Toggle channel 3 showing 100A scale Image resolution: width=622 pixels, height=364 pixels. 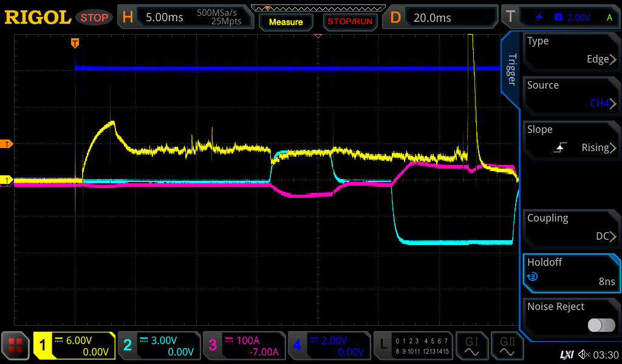point(244,346)
